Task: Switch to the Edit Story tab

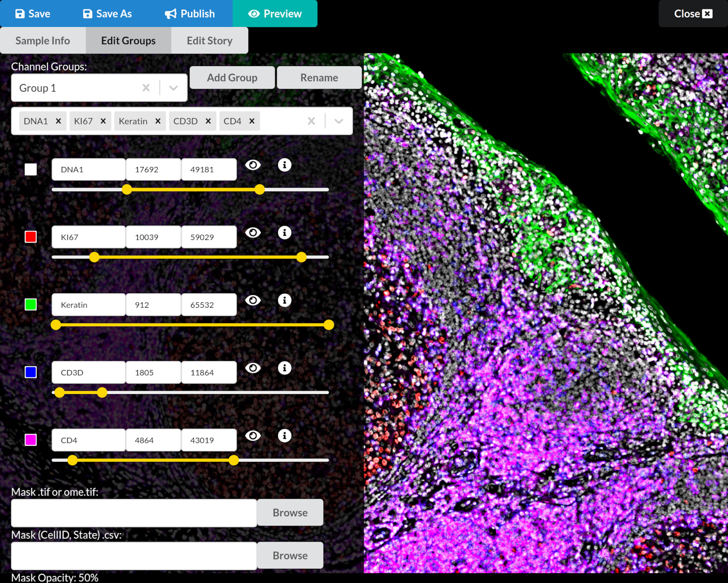Action: click(209, 41)
